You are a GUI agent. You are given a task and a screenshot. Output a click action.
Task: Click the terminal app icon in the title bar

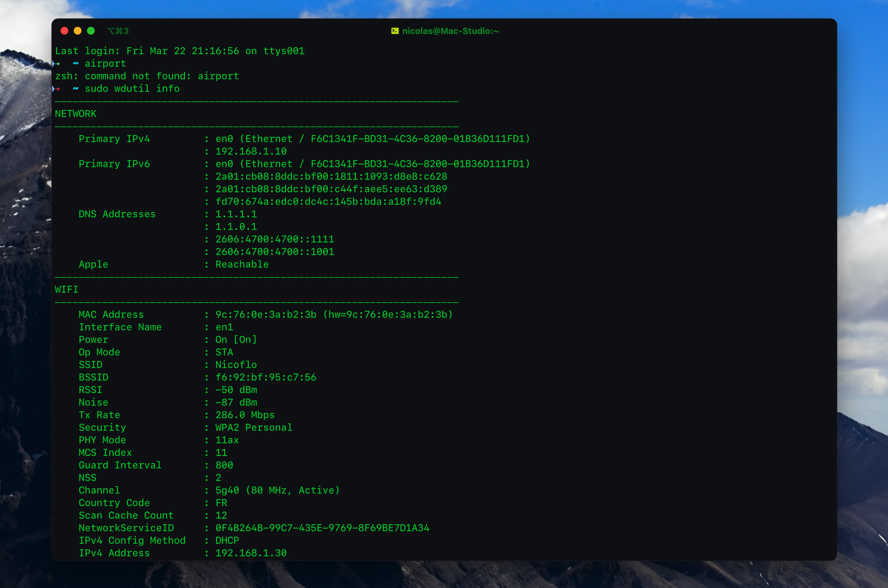(x=394, y=31)
